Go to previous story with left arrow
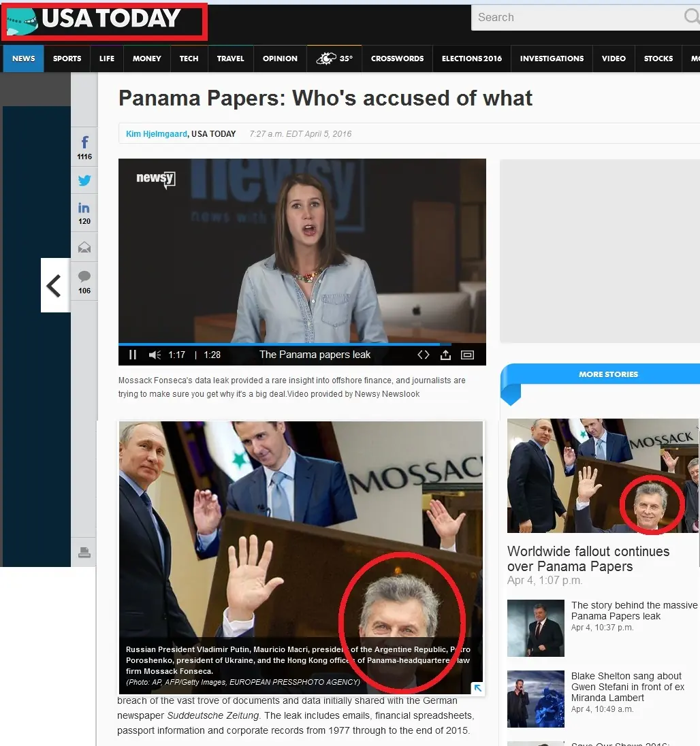Screen dimensions: 700x746 [x=55, y=285]
